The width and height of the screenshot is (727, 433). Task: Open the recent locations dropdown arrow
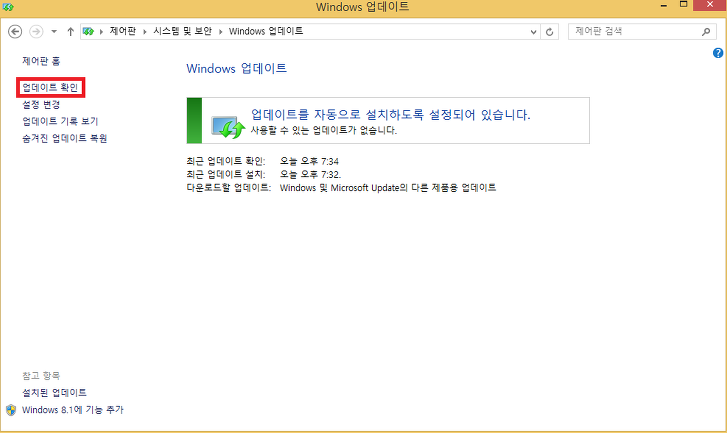click(x=54, y=32)
